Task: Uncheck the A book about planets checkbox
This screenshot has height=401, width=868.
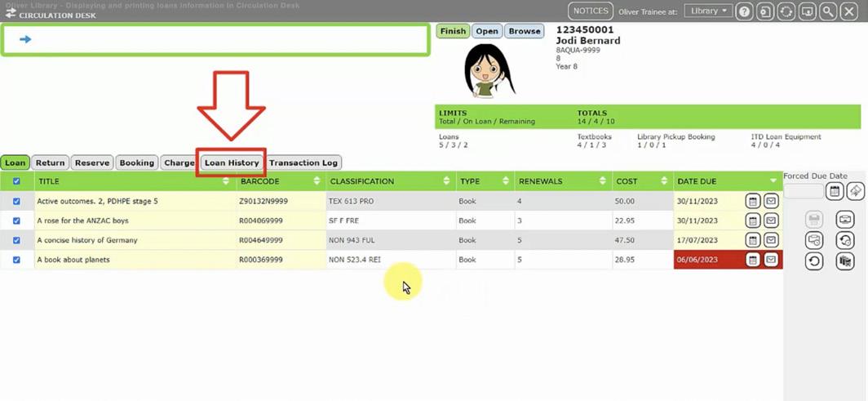Action: click(16, 259)
